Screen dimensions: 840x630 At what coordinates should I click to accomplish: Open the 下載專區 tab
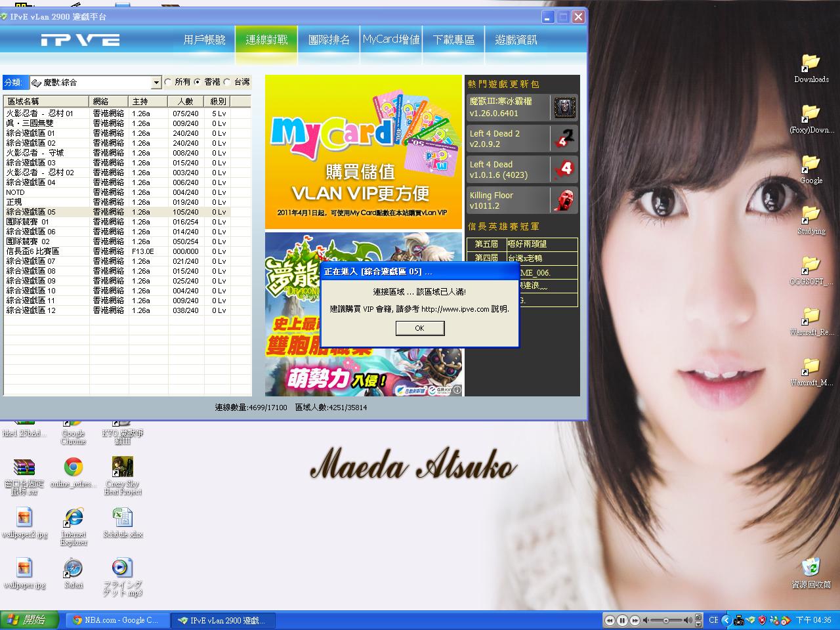453,40
